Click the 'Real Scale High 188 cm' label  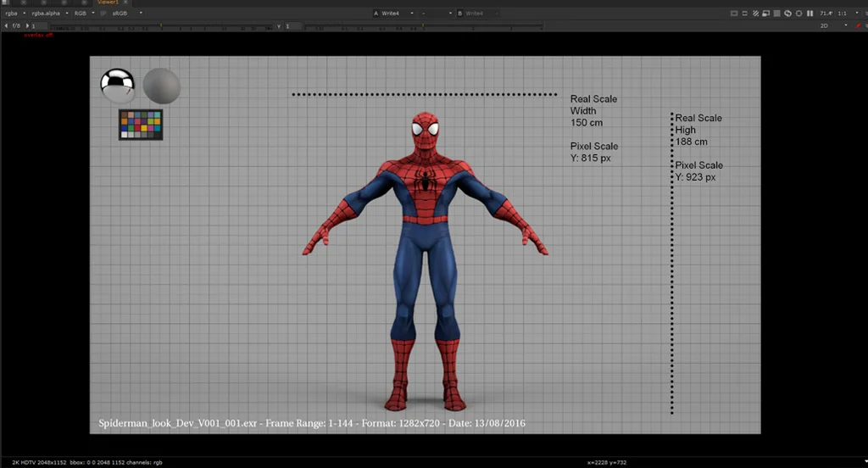pyautogui.click(x=698, y=130)
